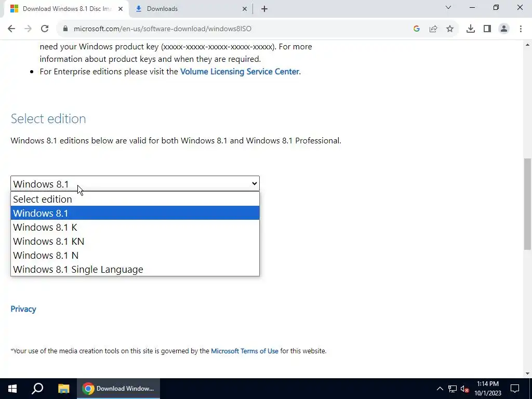
Task: Expand the tab search chevron
Action: coord(448,7)
